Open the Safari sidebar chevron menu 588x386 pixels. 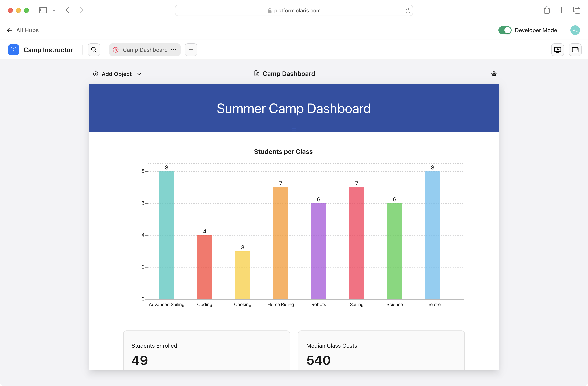pos(54,10)
